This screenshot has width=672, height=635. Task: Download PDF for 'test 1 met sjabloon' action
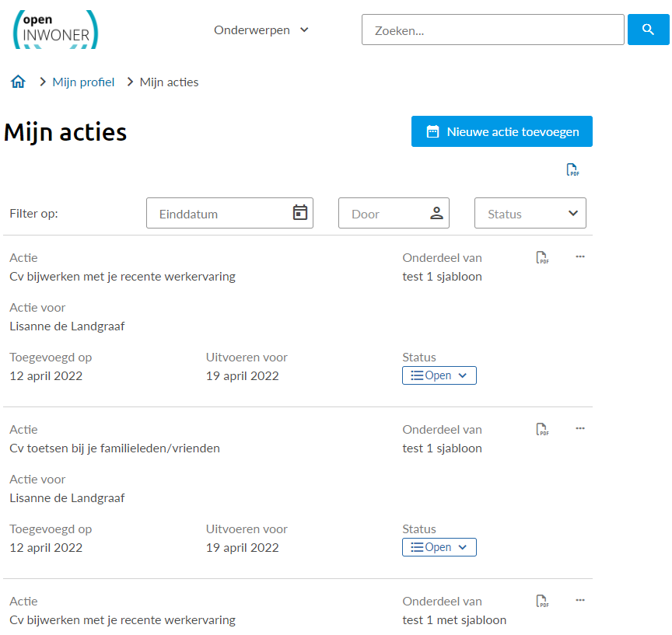542,601
